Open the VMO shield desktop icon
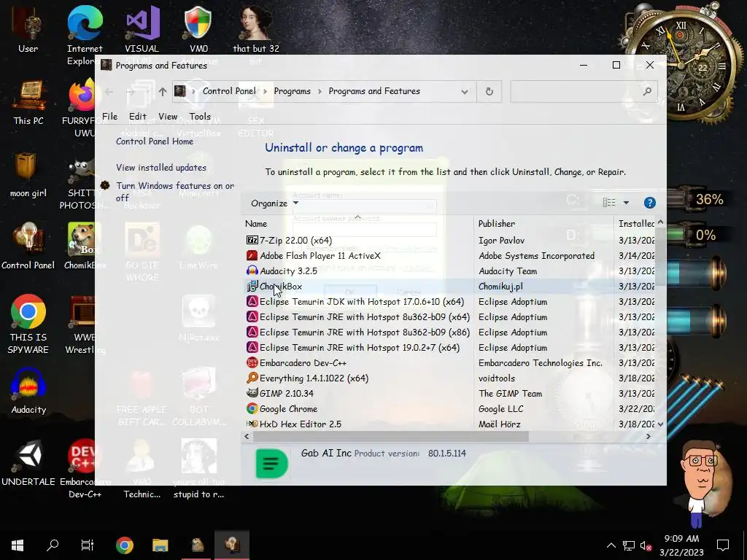Screen dimensions: 747x560 click(198, 29)
